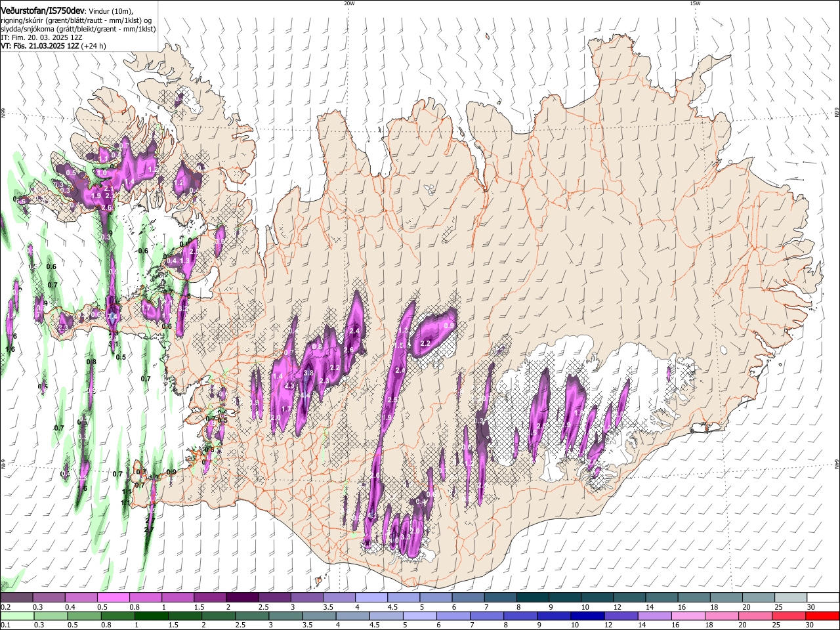Select the darkest purple upper legend swatch between 2 and 2.5
This screenshot has height=630, width=840.
click(x=242, y=597)
